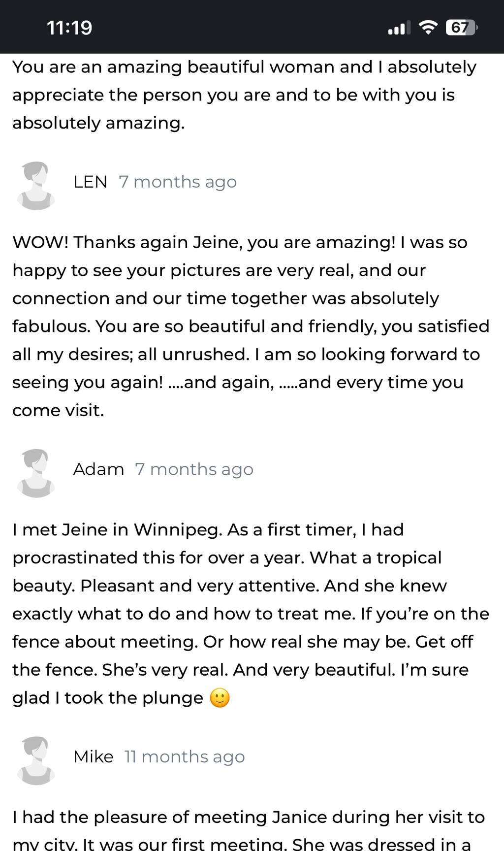Tap Mike's review mentioning meeting Janice
The width and height of the screenshot is (504, 851).
[x=249, y=829]
